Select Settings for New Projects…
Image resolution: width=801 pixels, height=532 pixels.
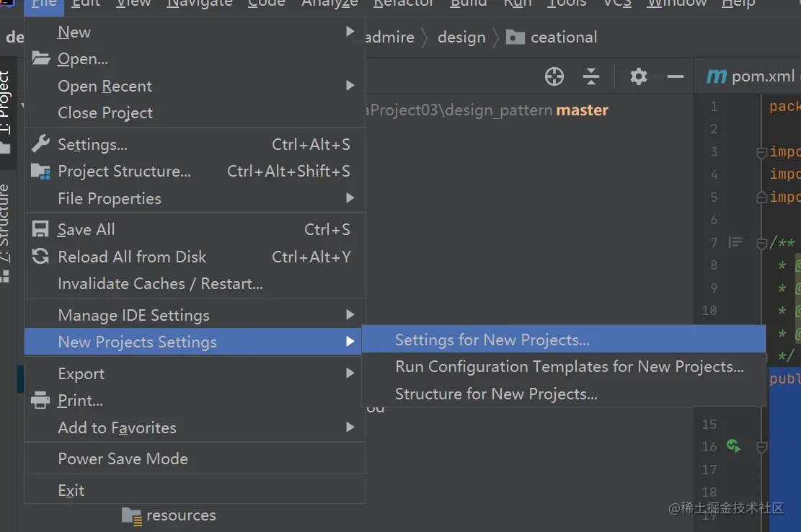tap(492, 340)
